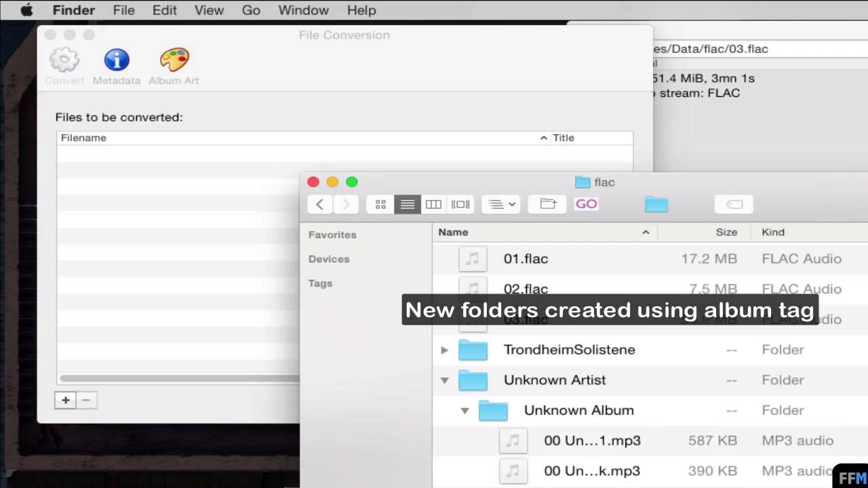Viewport: 868px width, 488px height.
Task: Sort by the Kind column header
Action: point(809,232)
